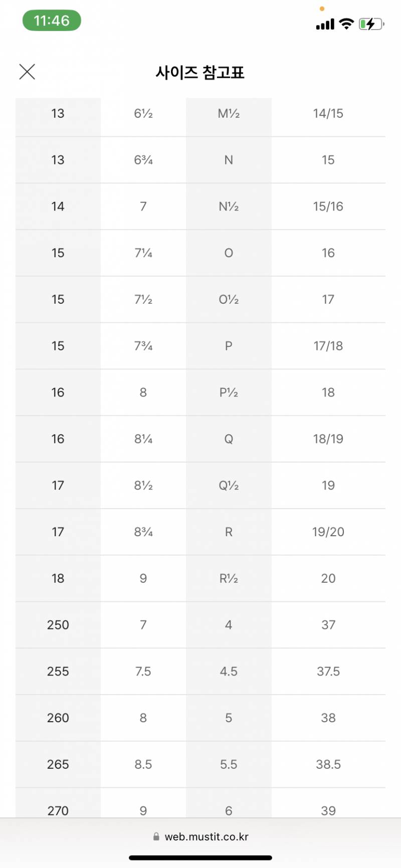Image resolution: width=401 pixels, height=868 pixels.
Task: Close the size reference chart
Action: pos(27,72)
